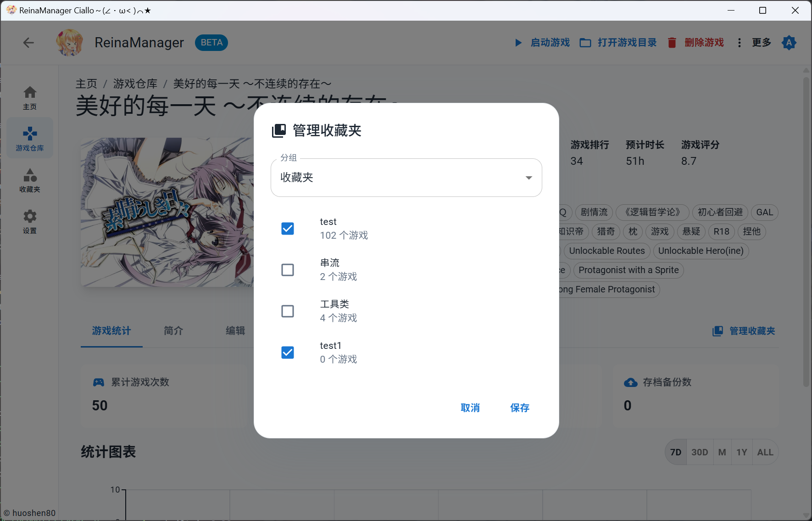
Task: Click the 取消 button in dialog
Action: 470,408
